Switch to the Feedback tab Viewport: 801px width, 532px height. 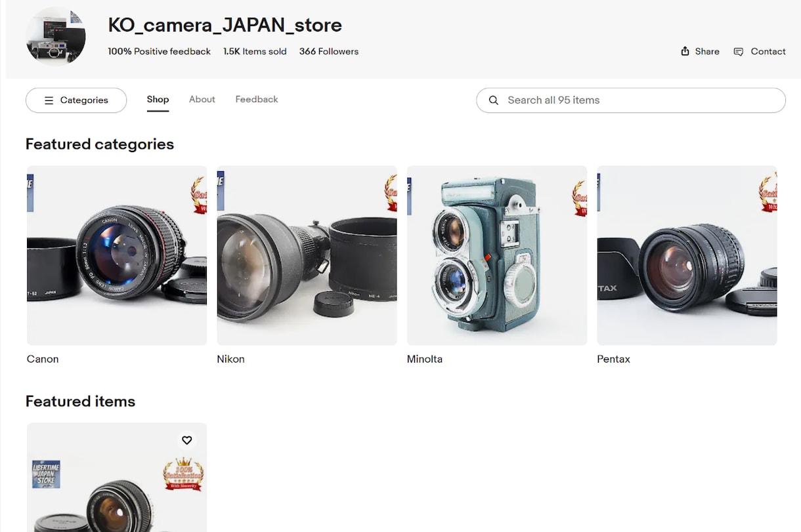point(257,100)
